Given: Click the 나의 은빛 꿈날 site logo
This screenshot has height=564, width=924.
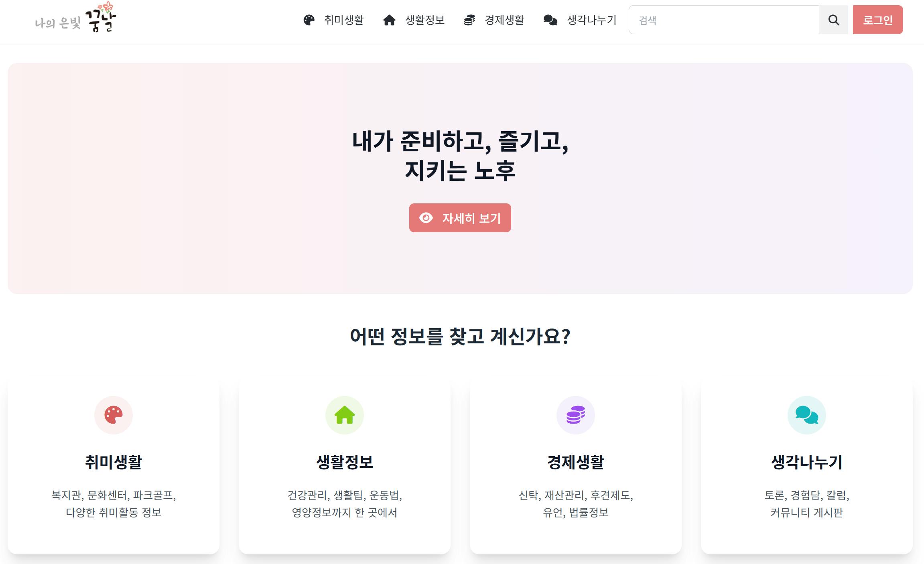Looking at the screenshot, I should pos(75,18).
